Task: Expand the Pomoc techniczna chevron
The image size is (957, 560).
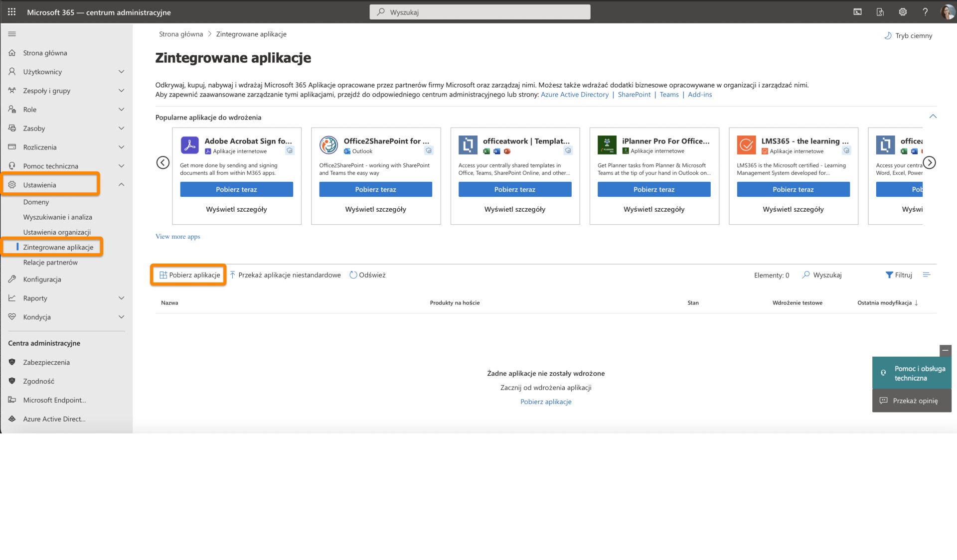Action: 121,166
